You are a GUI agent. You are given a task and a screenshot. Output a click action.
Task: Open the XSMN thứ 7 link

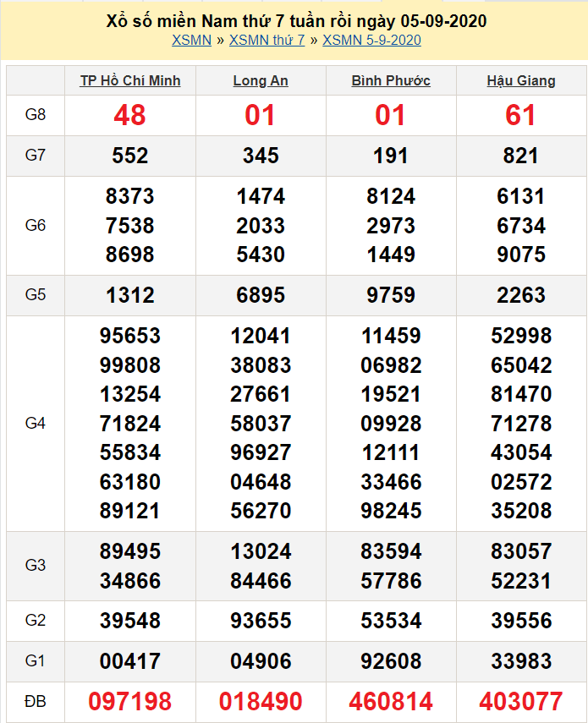(x=267, y=40)
